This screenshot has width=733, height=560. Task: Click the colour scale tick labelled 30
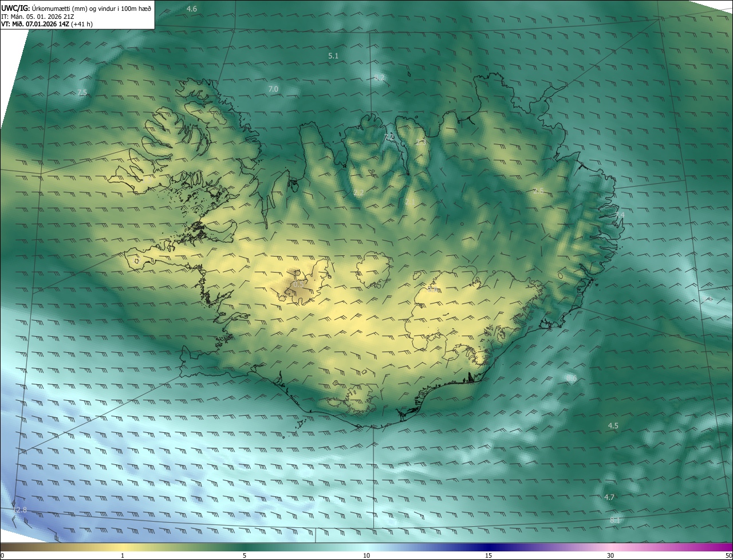click(x=610, y=555)
